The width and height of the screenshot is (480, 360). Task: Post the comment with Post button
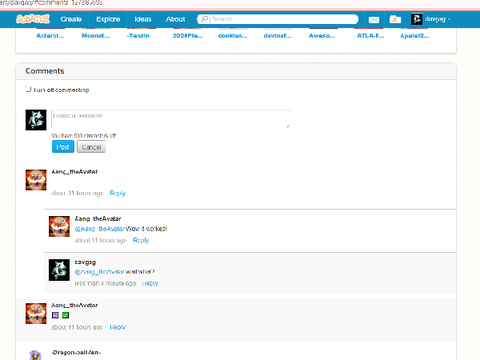click(x=63, y=147)
